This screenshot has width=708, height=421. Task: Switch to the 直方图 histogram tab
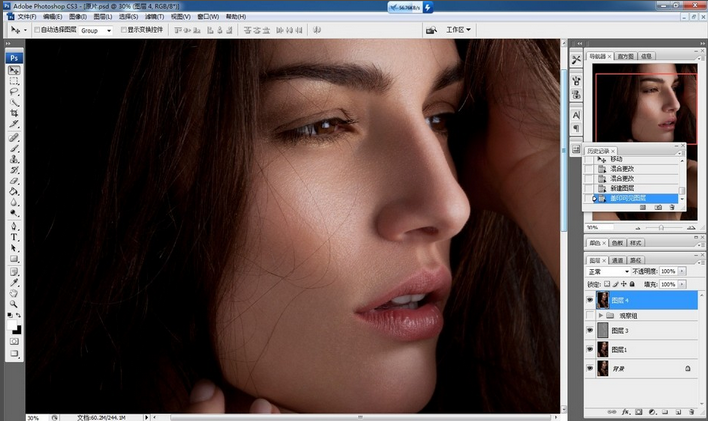[x=625, y=56]
